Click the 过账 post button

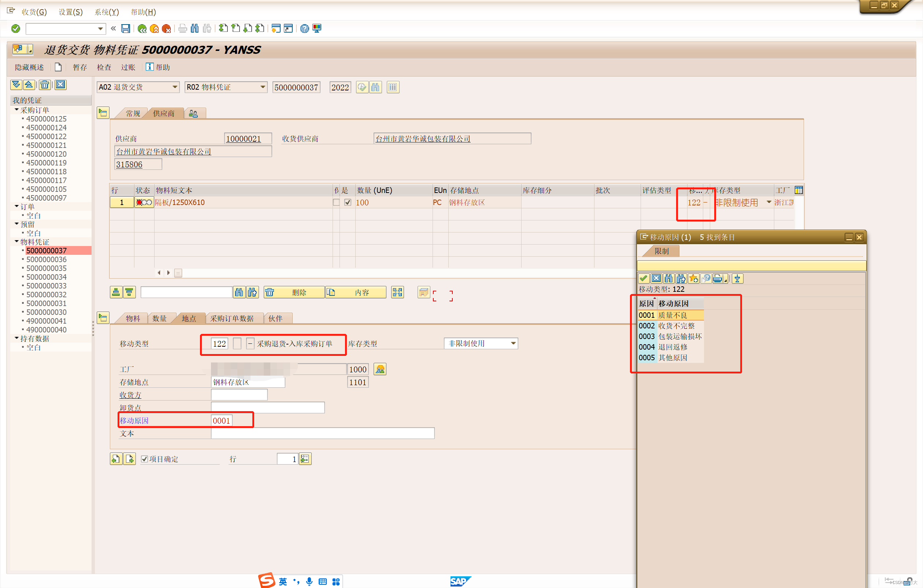(128, 67)
